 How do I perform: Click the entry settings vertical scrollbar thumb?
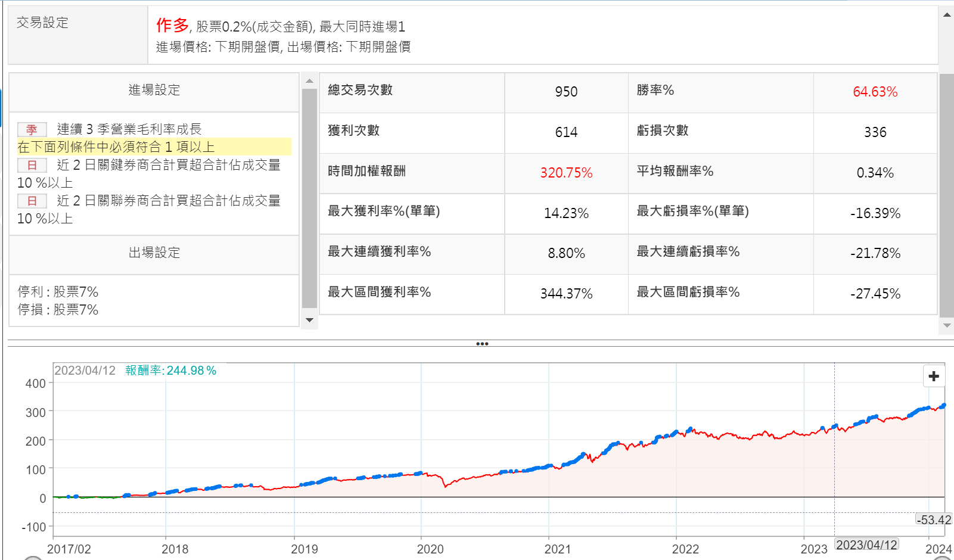click(309, 197)
